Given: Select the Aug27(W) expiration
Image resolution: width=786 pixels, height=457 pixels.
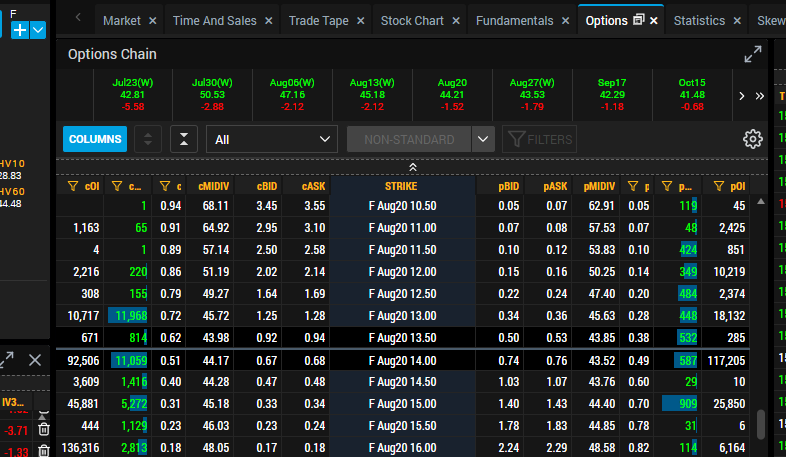Looking at the screenshot, I should (x=532, y=95).
